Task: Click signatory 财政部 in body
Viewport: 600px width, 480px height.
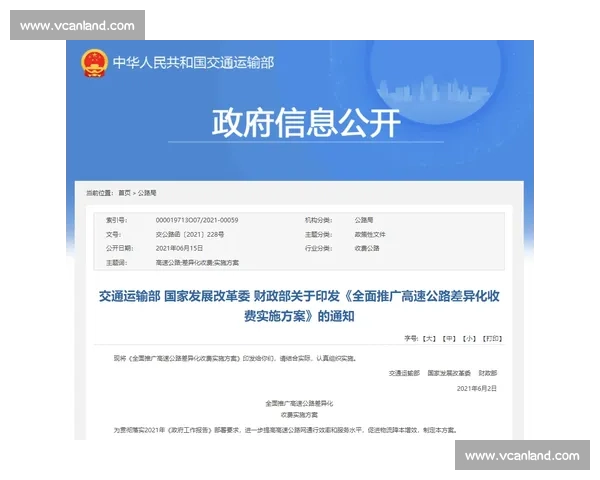Action: point(488,373)
